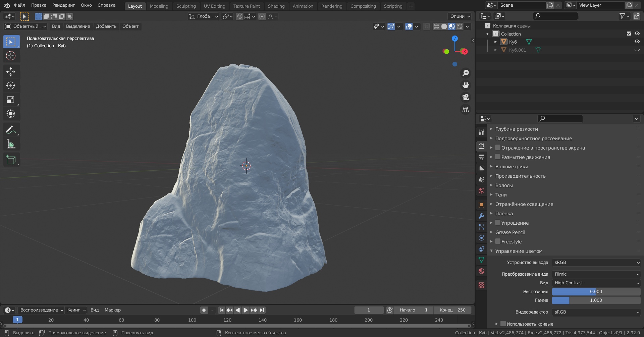Switch to the Sculpting workspace tab
The width and height of the screenshot is (644, 337).
(x=186, y=6)
